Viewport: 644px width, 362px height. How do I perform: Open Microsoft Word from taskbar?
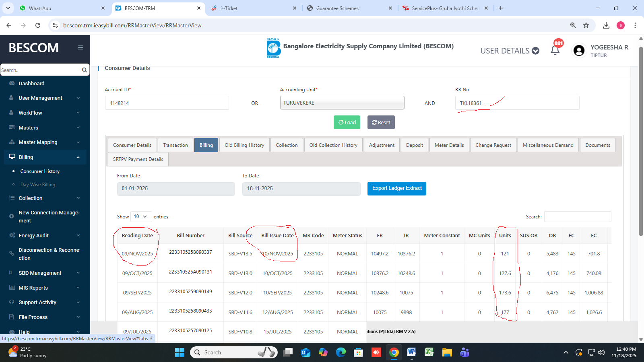411,352
